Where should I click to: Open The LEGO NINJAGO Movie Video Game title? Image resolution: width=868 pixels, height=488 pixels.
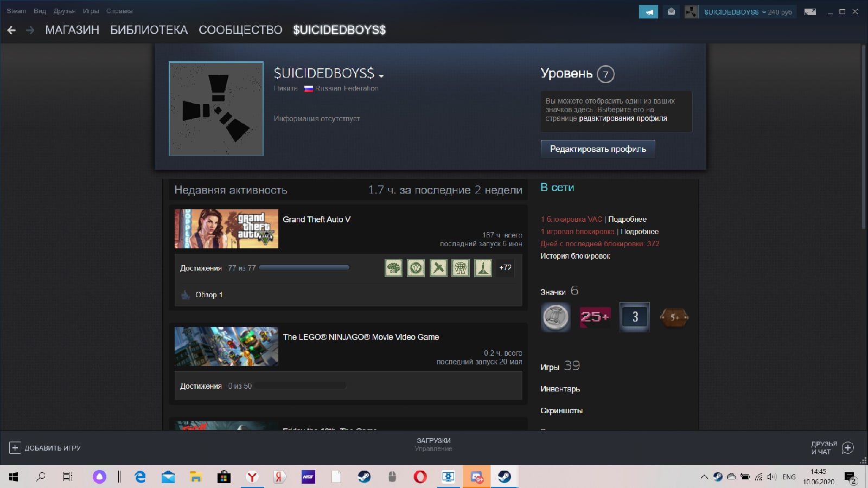pyautogui.click(x=361, y=337)
